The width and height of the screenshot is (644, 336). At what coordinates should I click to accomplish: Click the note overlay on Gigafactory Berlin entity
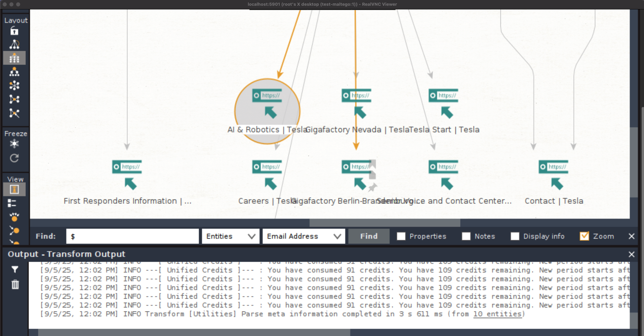(x=372, y=175)
